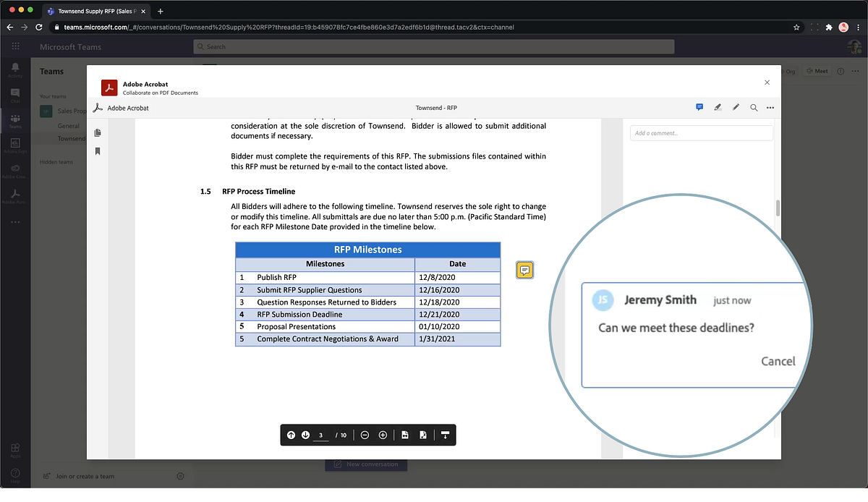Click the Adobe Acrobat red app logo
The height and width of the screenshot is (502, 868).
pos(109,88)
